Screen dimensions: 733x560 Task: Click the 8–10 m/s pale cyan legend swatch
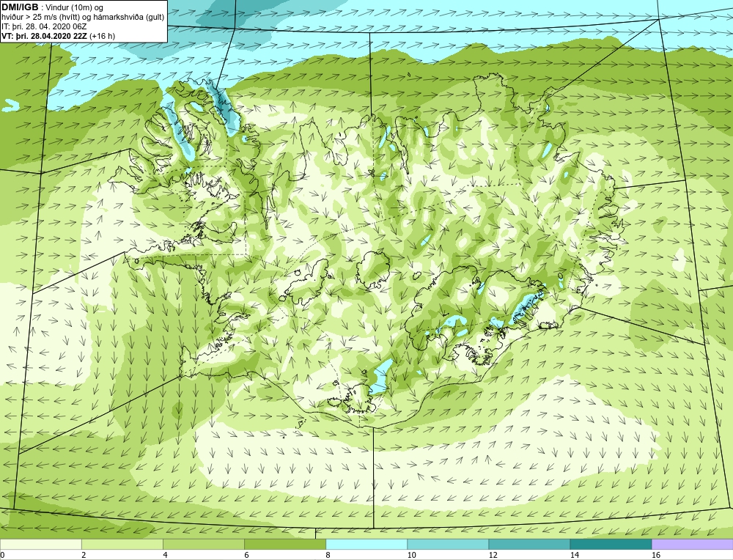(x=366, y=545)
